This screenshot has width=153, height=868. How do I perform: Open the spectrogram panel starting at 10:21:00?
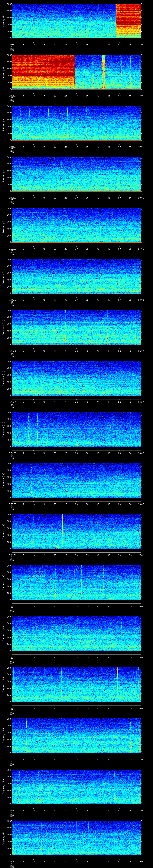tap(76, 276)
